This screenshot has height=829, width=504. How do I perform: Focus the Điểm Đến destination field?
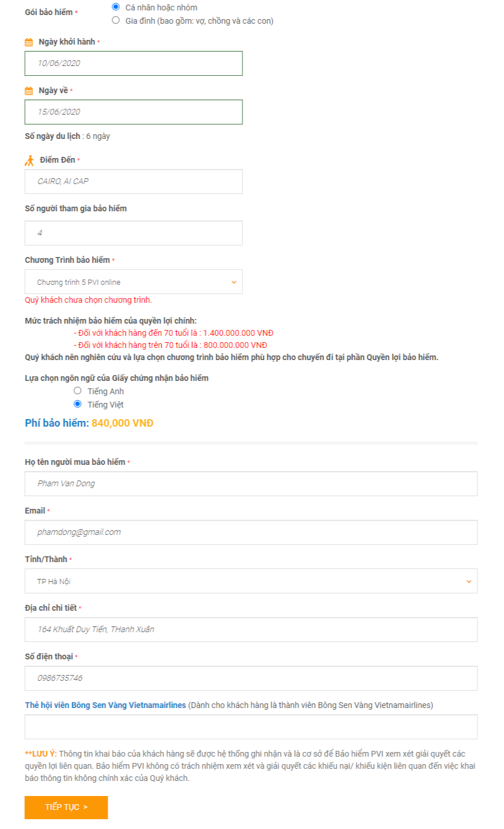[x=133, y=181]
